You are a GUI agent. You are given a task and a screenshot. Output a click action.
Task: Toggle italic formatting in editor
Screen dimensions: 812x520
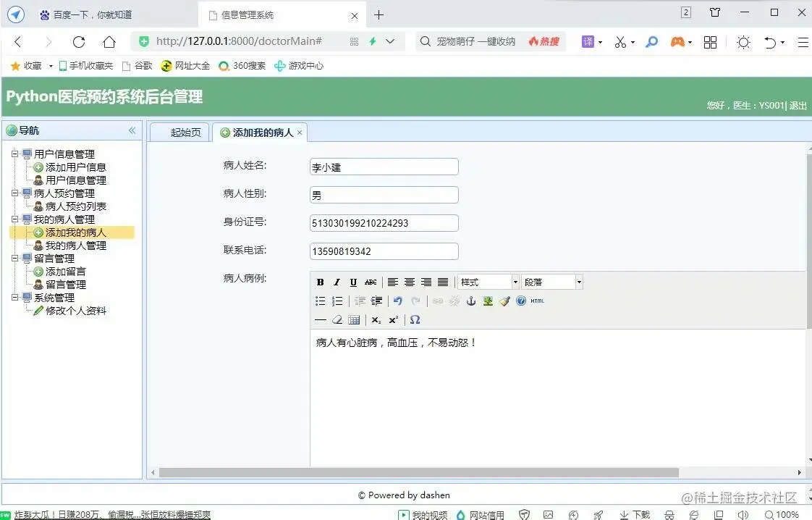pos(337,282)
